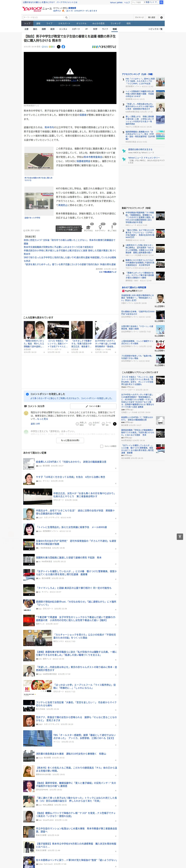186x868 pixels.
Task: Click the news HACK bird icon
Action: pyautogui.click(x=124, y=151)
